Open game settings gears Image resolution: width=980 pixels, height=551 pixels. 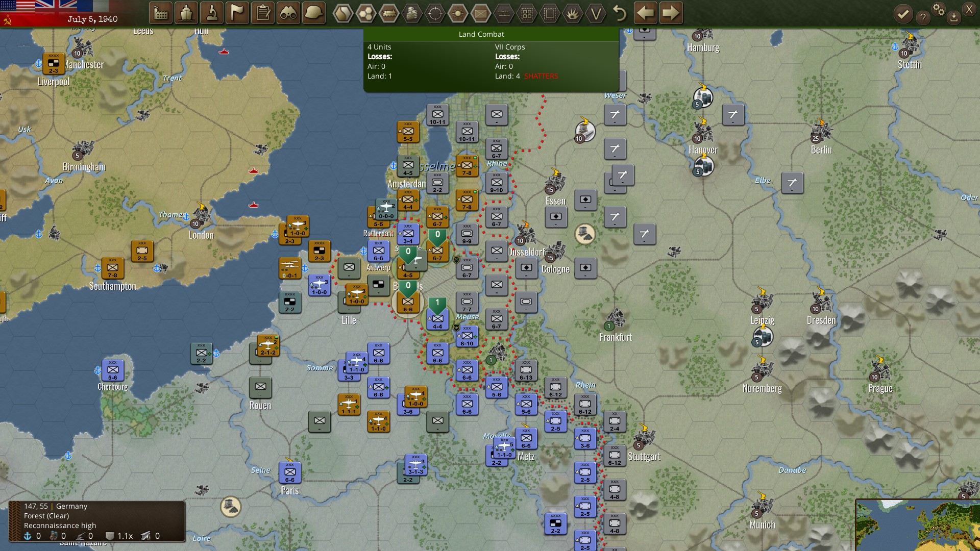(x=939, y=9)
